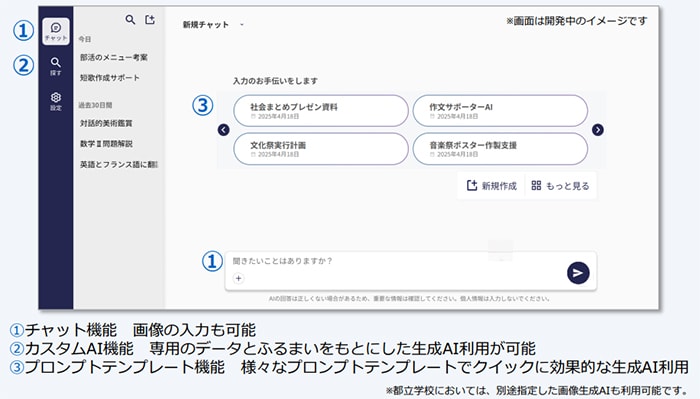Open the チャット tab in the sidebar

56,31
